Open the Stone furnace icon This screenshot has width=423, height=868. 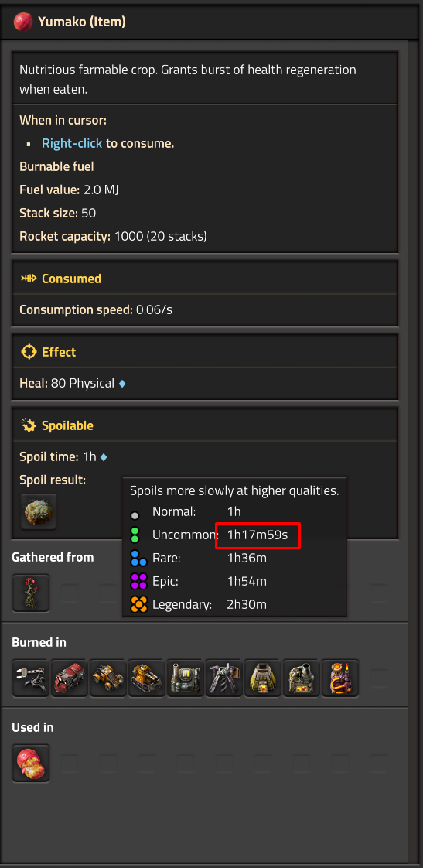pos(263,678)
